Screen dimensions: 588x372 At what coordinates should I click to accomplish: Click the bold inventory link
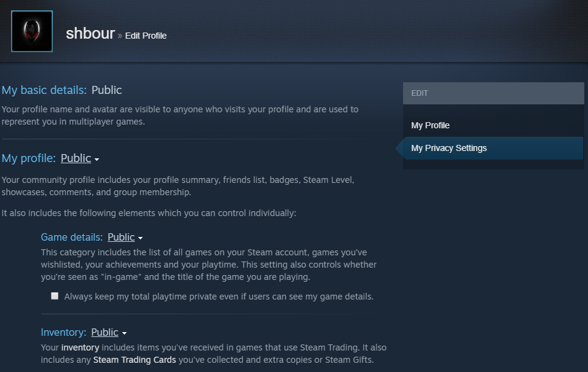point(80,347)
